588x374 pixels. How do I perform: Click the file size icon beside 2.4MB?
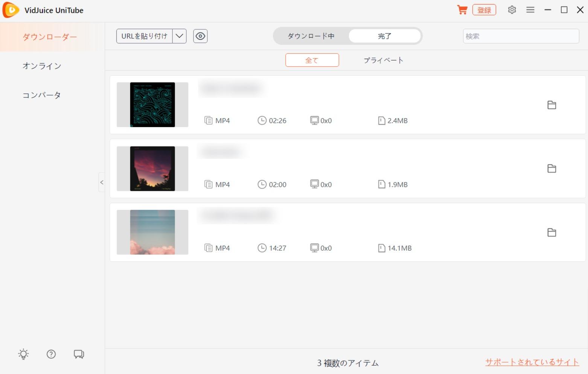tap(381, 120)
